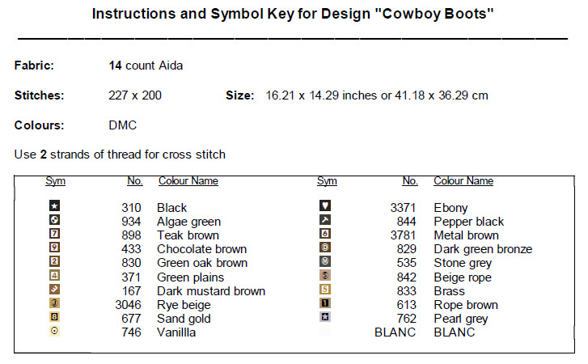Click the left underlined Sym column header
The height and width of the screenshot is (364, 588).
[55, 181]
